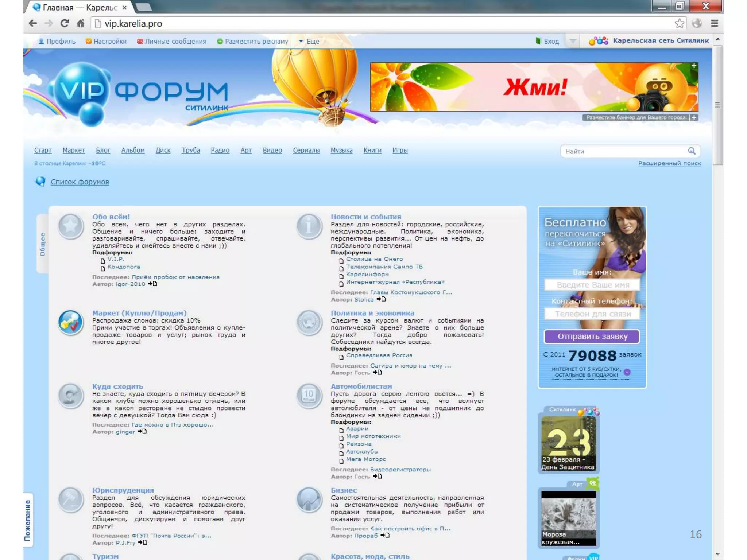Open the Радио menu item
747x560 pixels.
(220, 150)
